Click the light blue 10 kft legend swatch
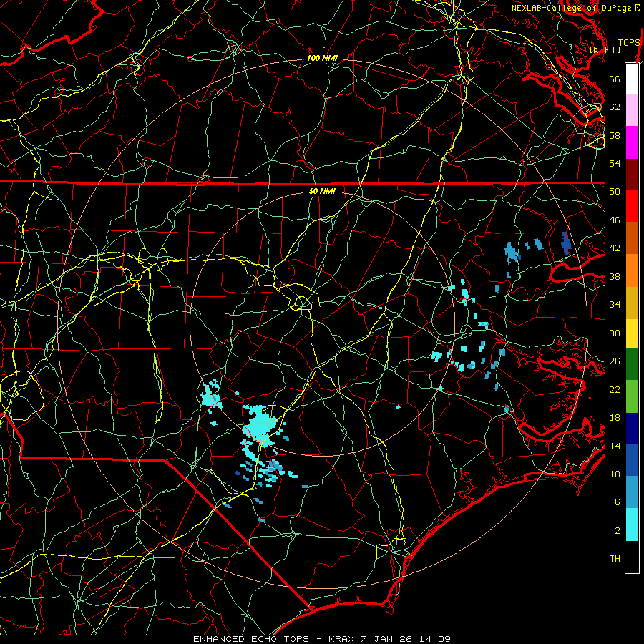Viewport: 644px width, 644px height. pyautogui.click(x=632, y=492)
